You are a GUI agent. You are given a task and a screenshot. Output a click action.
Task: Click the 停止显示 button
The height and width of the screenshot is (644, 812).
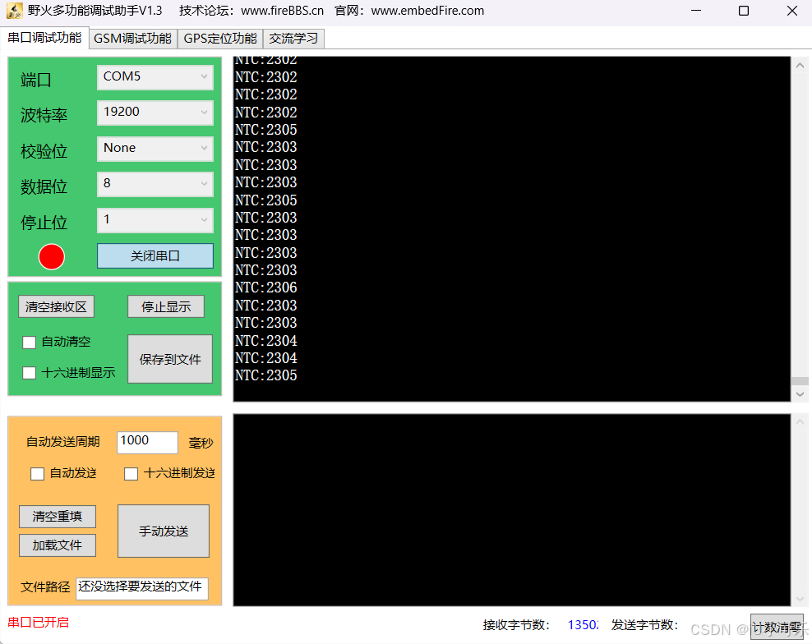click(x=166, y=306)
